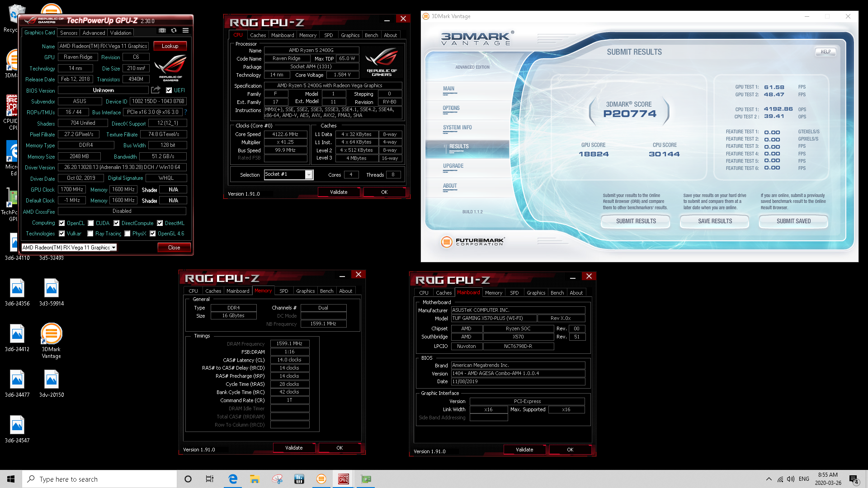This screenshot has width=868, height=488.
Task: Click the GPU-Z refresh icon
Action: [x=174, y=31]
